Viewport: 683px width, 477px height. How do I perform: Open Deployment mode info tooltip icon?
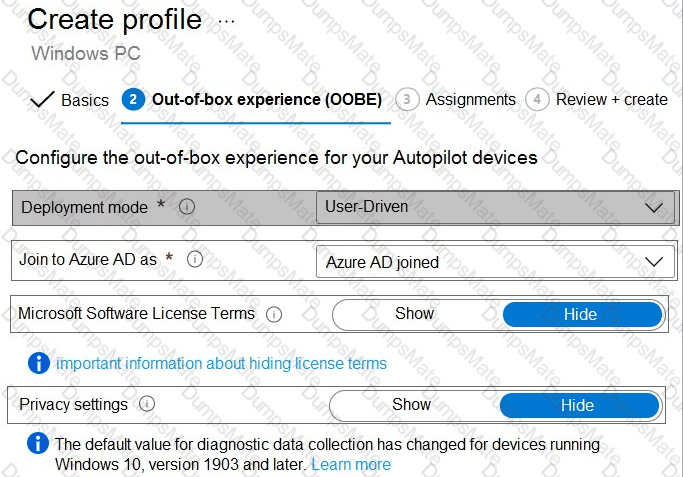click(x=187, y=206)
